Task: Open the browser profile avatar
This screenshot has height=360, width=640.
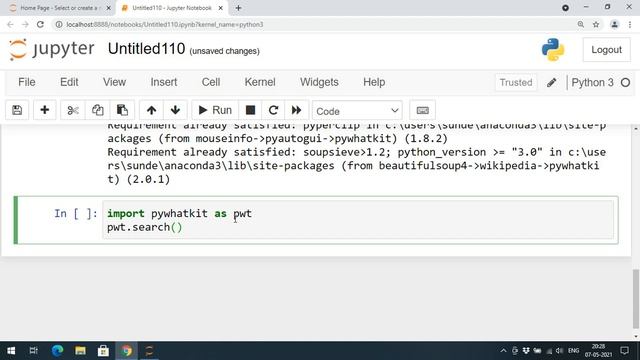Action: [614, 24]
